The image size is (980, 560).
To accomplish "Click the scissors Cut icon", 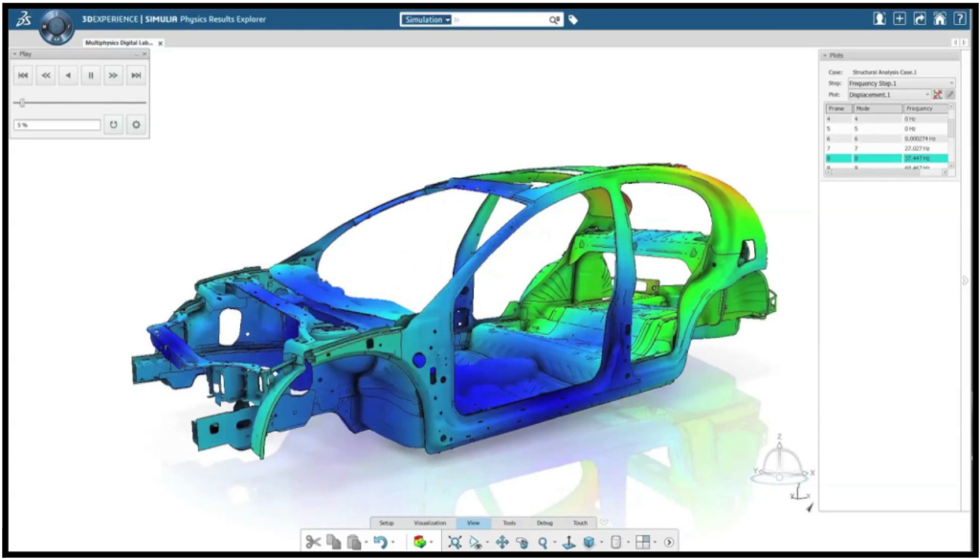I will 313,542.
